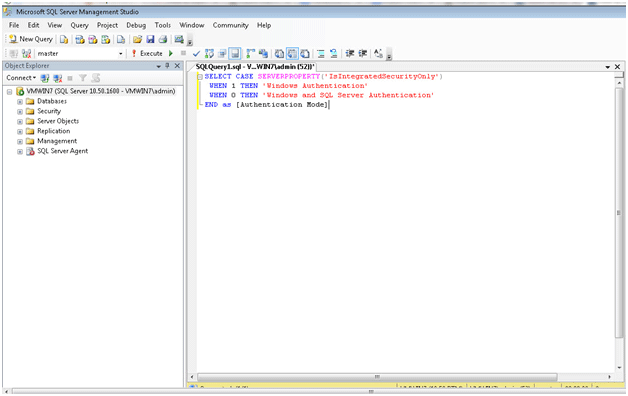Click the green Debug arrow icon

click(171, 53)
